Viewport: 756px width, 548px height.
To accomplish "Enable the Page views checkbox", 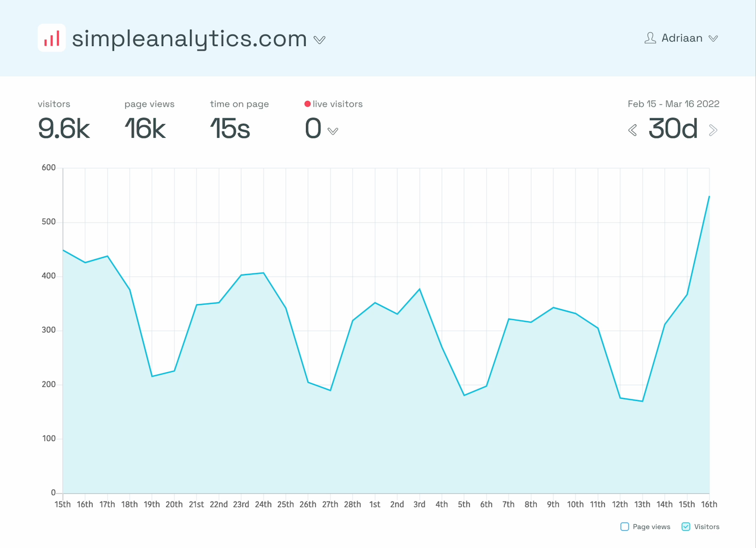I will point(625,526).
